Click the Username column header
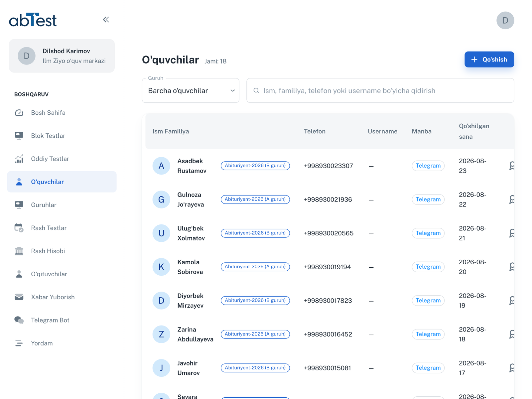 click(x=382, y=131)
